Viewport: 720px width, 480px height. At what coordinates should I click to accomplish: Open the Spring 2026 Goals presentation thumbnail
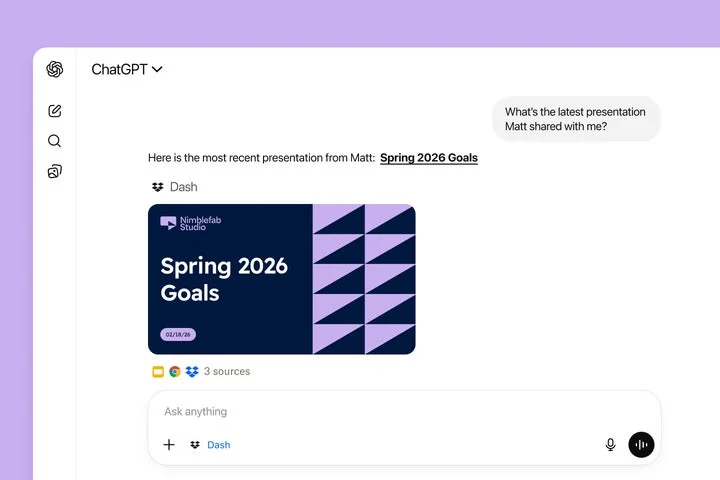click(281, 279)
